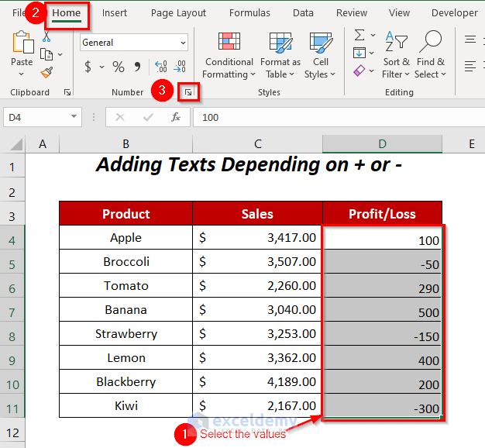Open the General number format dropdown

[x=182, y=43]
